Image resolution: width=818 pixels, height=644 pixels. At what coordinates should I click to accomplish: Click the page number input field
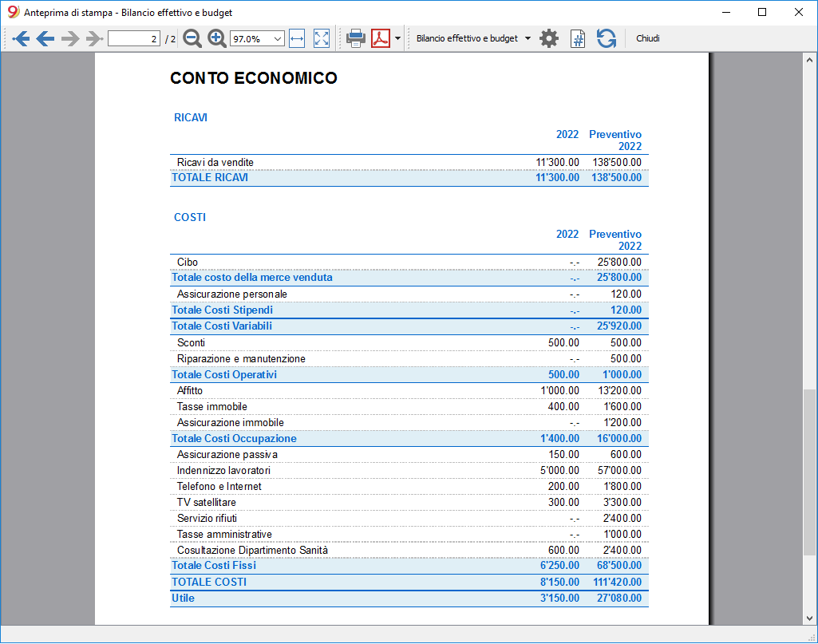pyautogui.click(x=133, y=38)
